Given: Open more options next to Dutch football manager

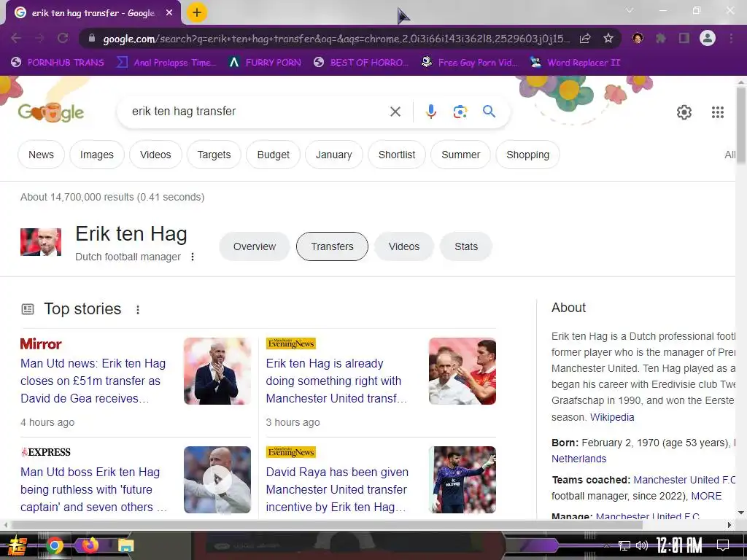Looking at the screenshot, I should pyautogui.click(x=193, y=257).
